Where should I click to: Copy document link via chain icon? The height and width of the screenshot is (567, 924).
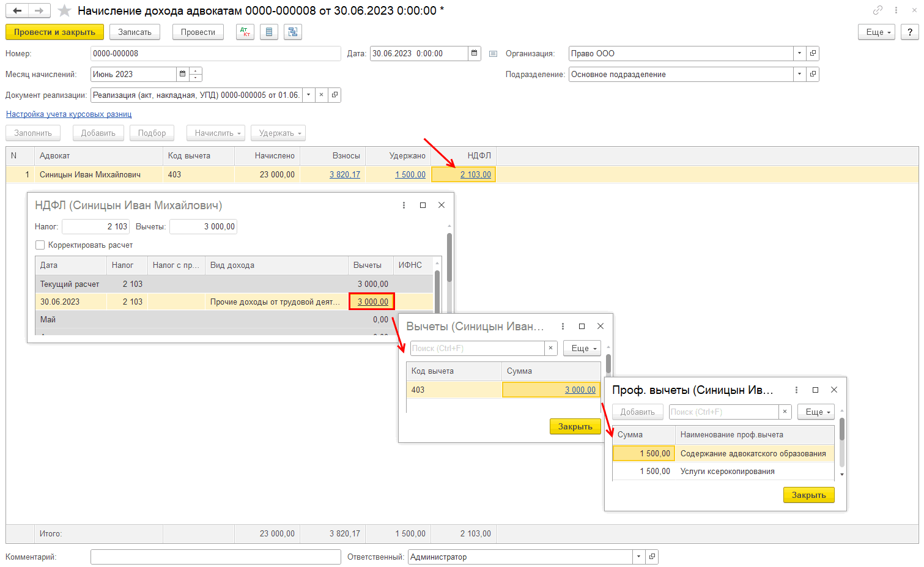[x=878, y=10]
